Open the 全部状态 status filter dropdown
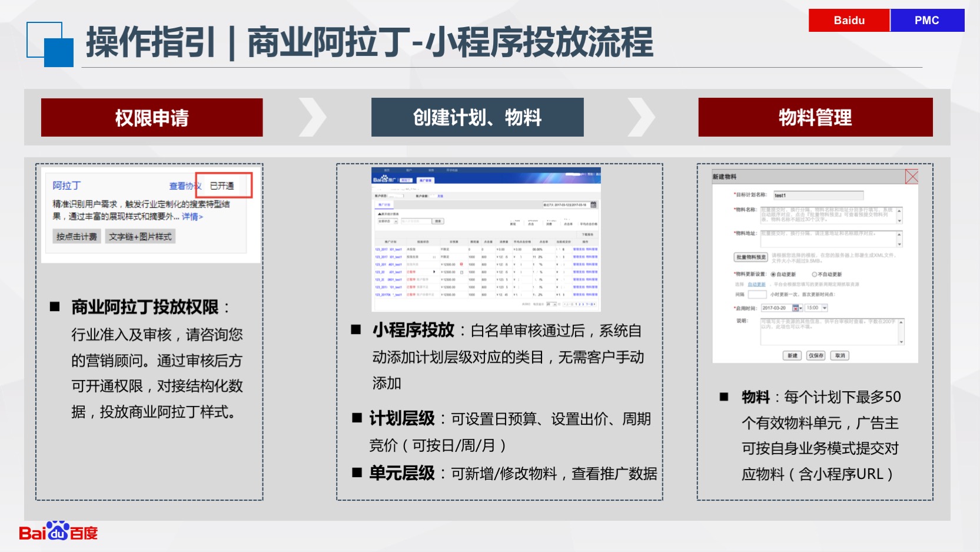Viewport: 980px width, 552px height. 388,221
